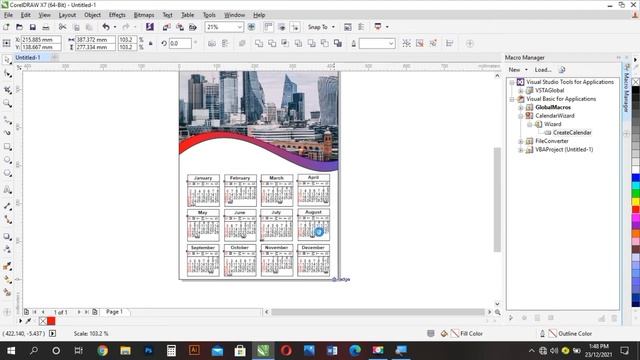Toggle full-screen preview icon next to zoom

click(251, 27)
